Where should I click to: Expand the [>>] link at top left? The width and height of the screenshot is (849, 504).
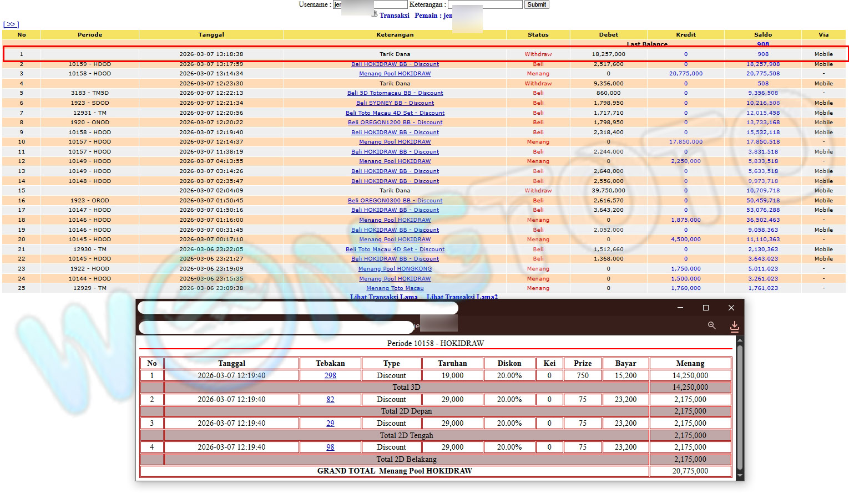(x=11, y=24)
